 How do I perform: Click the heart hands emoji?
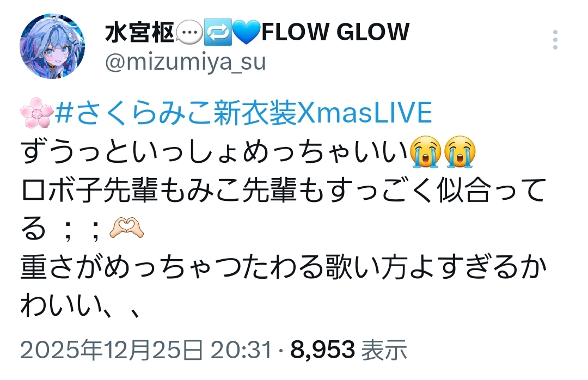point(126,229)
